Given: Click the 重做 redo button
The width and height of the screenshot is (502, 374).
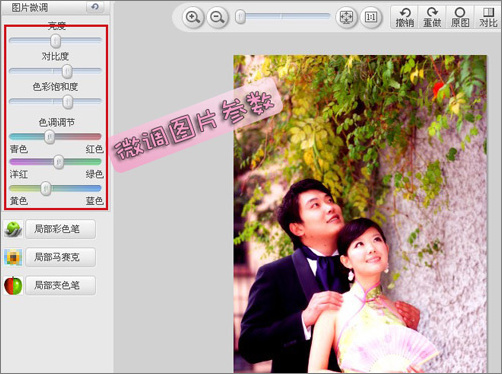Looking at the screenshot, I should 432,17.
